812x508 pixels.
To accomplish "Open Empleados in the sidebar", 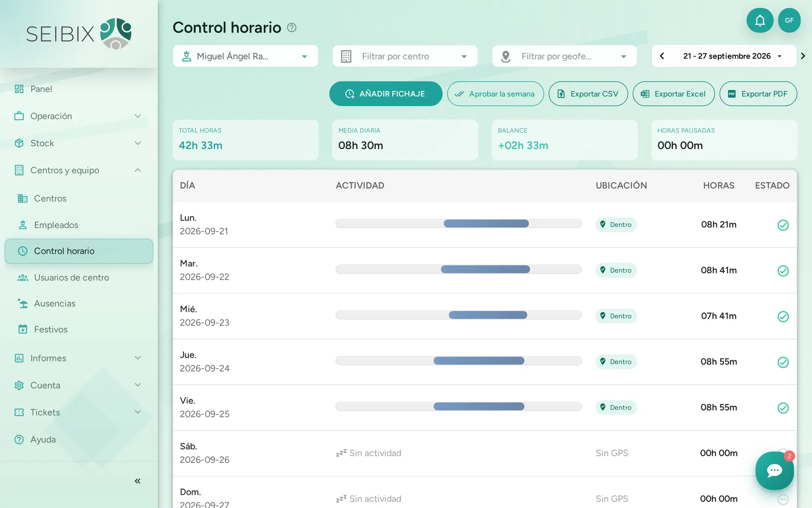I will point(78,225).
